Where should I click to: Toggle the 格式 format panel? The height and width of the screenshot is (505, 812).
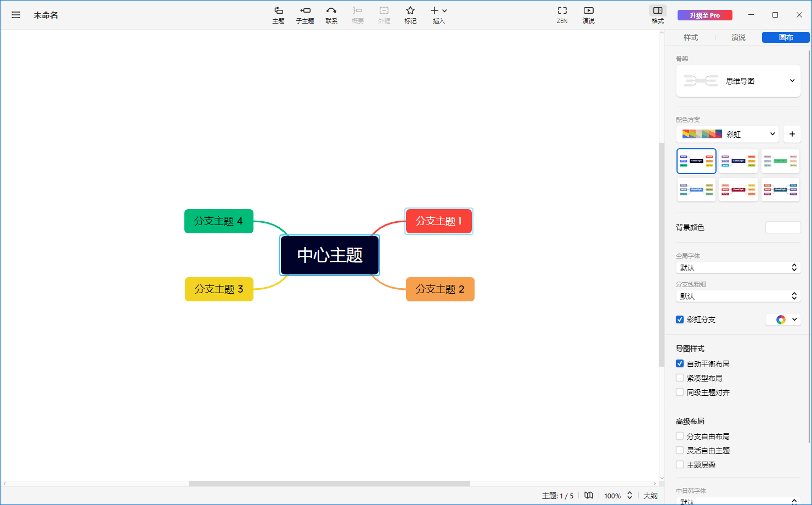pos(658,15)
